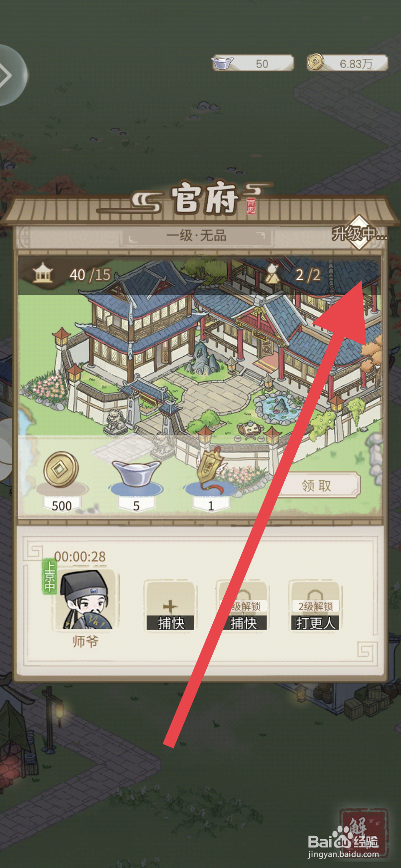Viewport: 401px width, 868px height.
Task: Expand the side panel arrow bubble
Action: click(10, 76)
